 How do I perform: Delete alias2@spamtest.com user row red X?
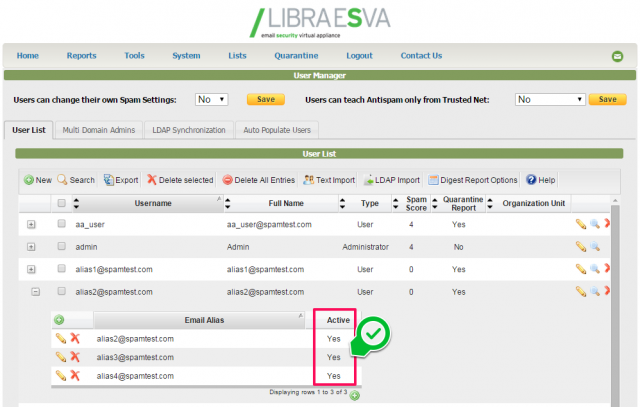pos(607,291)
